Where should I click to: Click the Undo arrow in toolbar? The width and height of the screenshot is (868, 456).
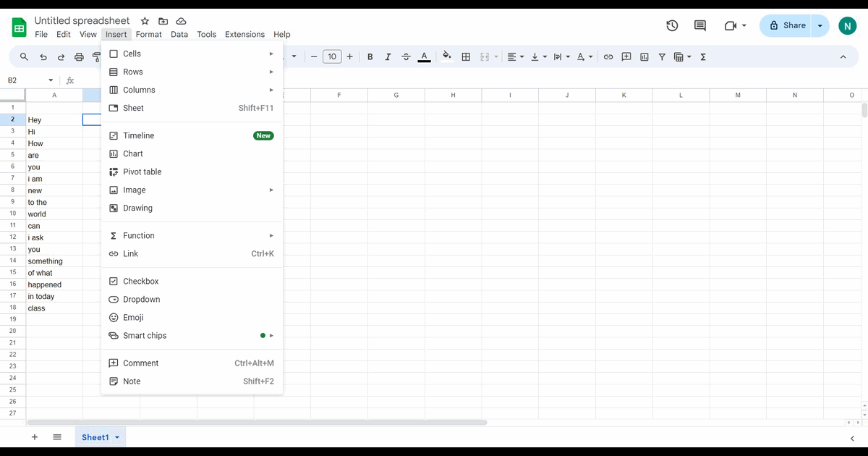(43, 56)
